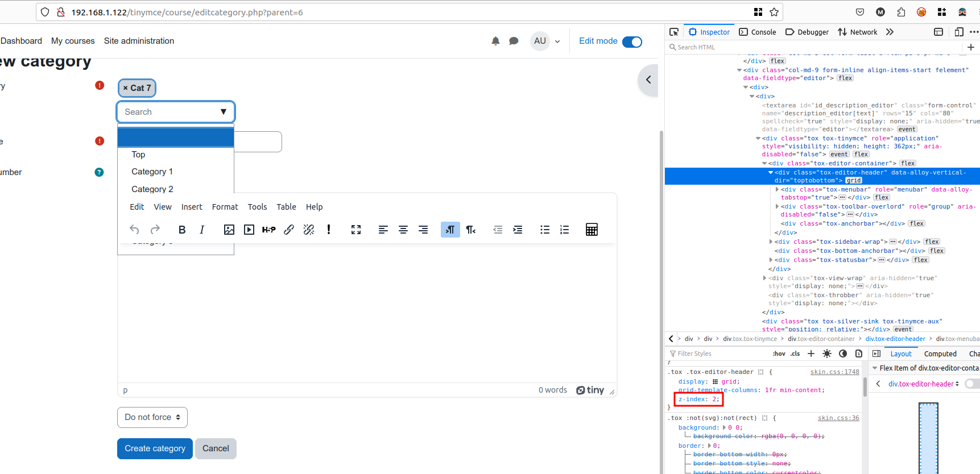Insert a numbered list
The height and width of the screenshot is (474, 980).
point(565,230)
